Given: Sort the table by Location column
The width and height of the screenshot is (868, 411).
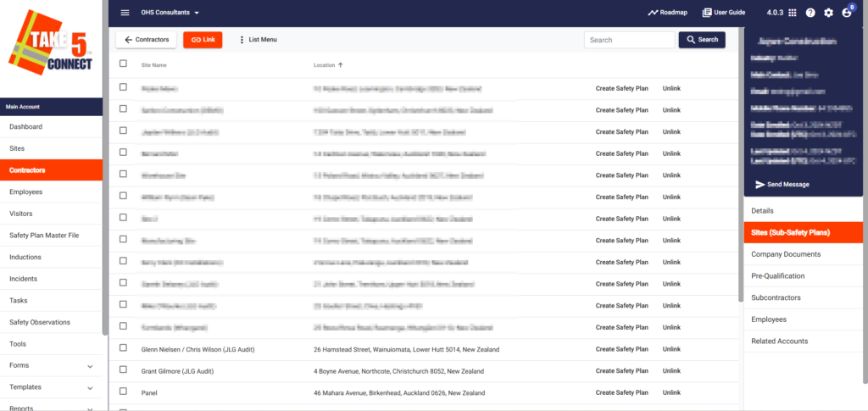Looking at the screenshot, I should coord(328,65).
